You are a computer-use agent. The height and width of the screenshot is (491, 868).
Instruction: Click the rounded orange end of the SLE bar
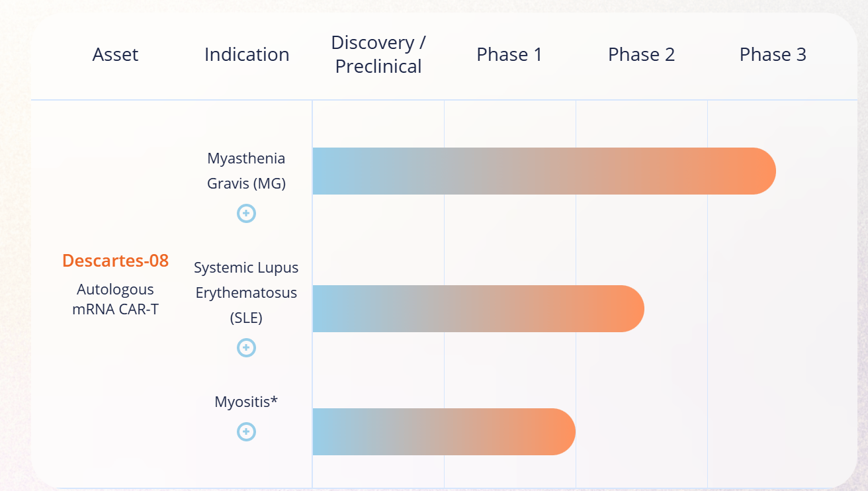628,309
